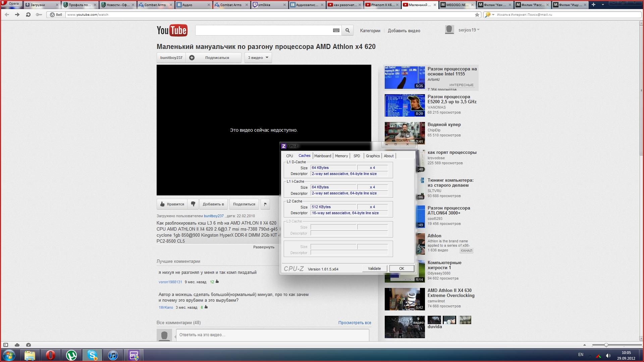Reload the page with the refresh icon
The height and width of the screenshot is (362, 644).
click(x=28, y=15)
